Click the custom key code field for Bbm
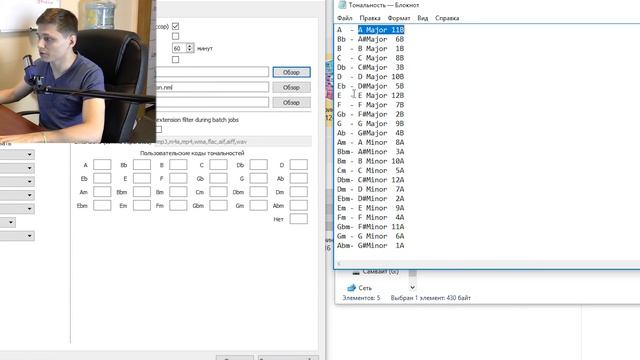Viewport: 640px width, 360px height. (x=142, y=192)
